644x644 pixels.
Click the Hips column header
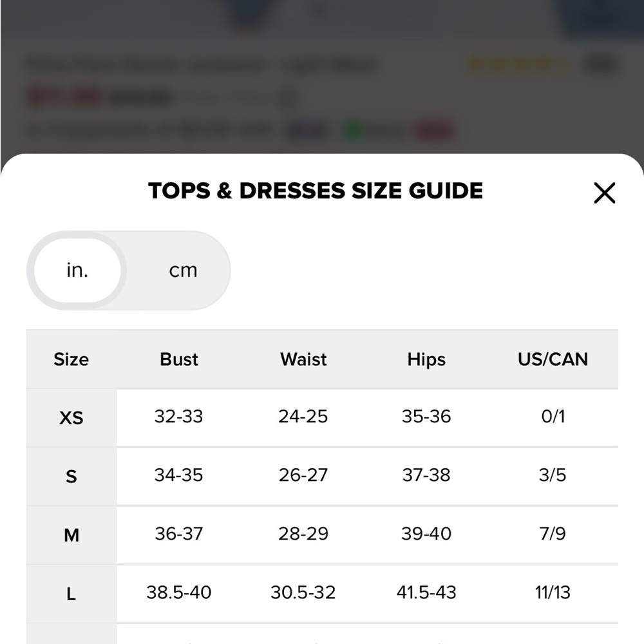coord(426,359)
